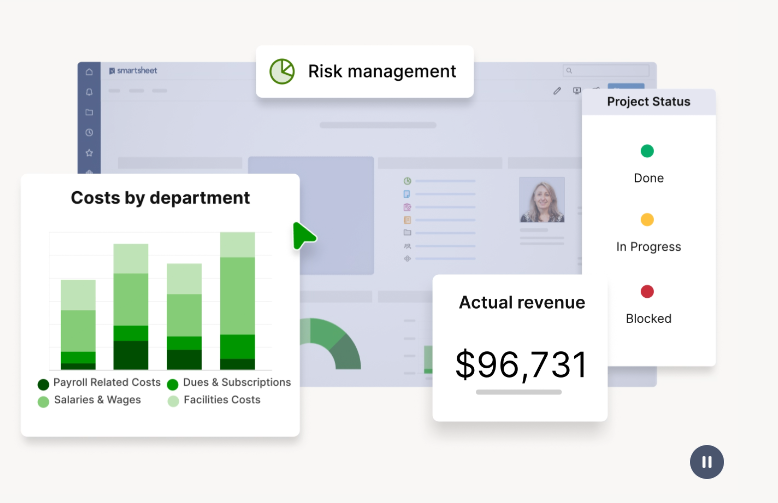
Task: Open the notifications bell in the sidebar
Action: point(89,92)
